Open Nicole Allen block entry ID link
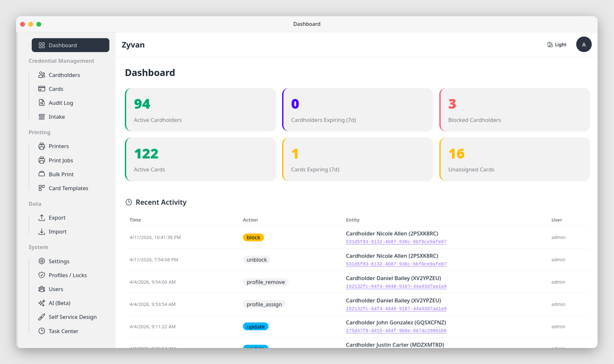 point(396,242)
